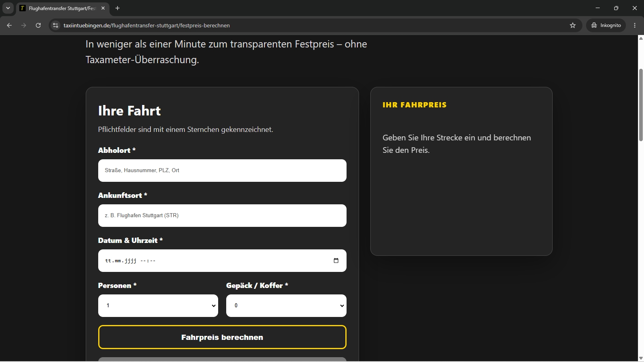Open site information icon in address bar
Viewport: 644px width, 362px height.
point(56,25)
